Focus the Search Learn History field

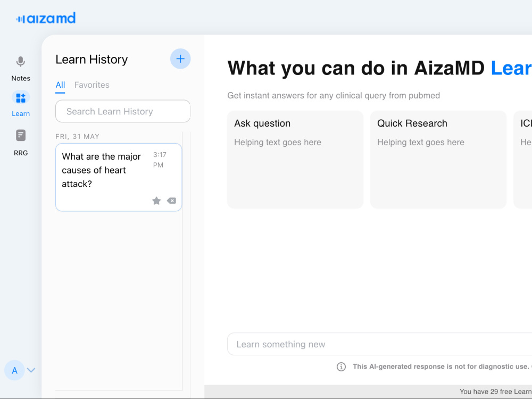pos(123,111)
